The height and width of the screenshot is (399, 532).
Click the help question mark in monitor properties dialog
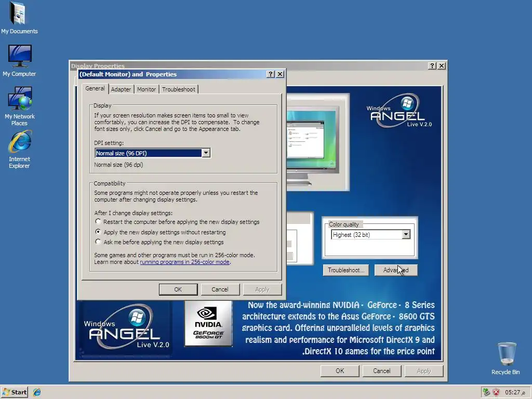[270, 74]
